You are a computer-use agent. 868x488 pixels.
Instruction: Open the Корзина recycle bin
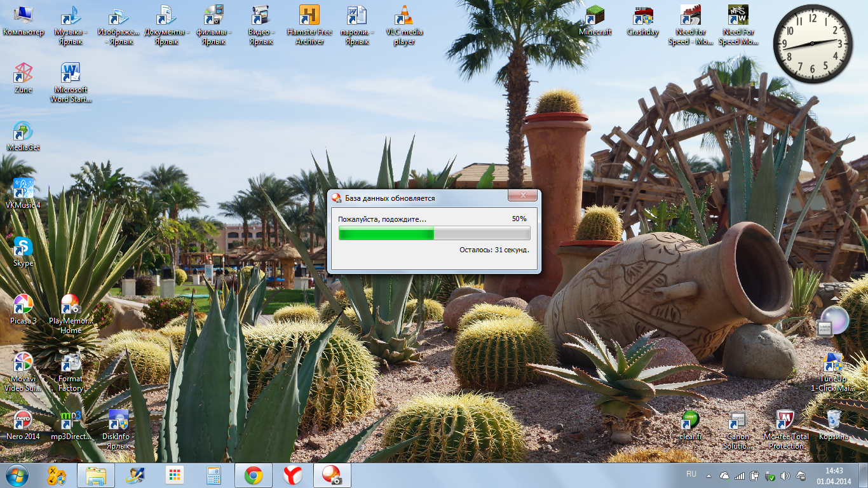coord(833,421)
